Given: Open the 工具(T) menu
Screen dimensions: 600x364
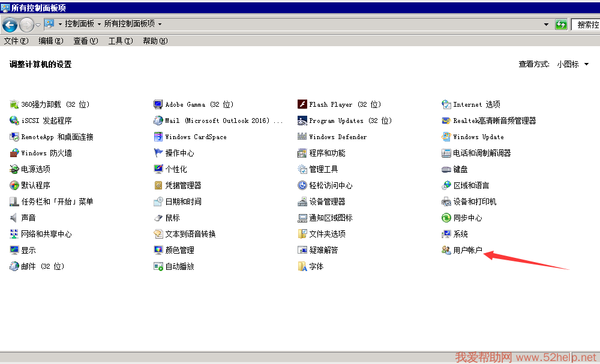Looking at the screenshot, I should click(x=120, y=41).
